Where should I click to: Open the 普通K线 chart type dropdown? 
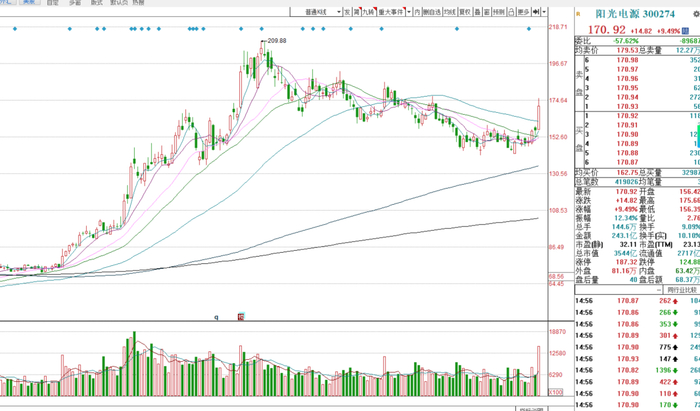pos(316,12)
